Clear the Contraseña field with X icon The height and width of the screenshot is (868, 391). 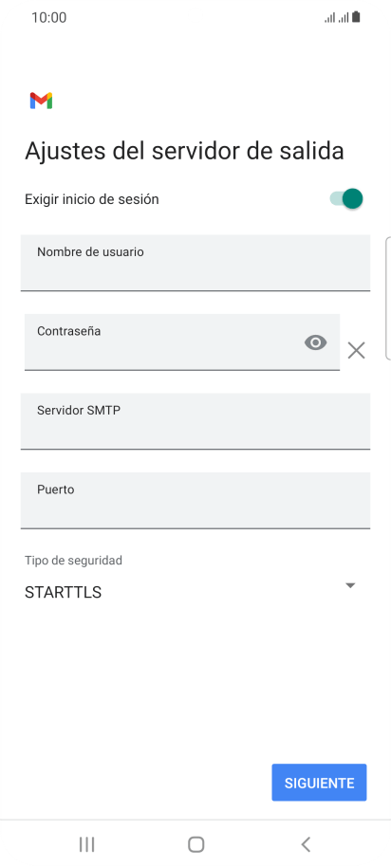click(x=356, y=350)
